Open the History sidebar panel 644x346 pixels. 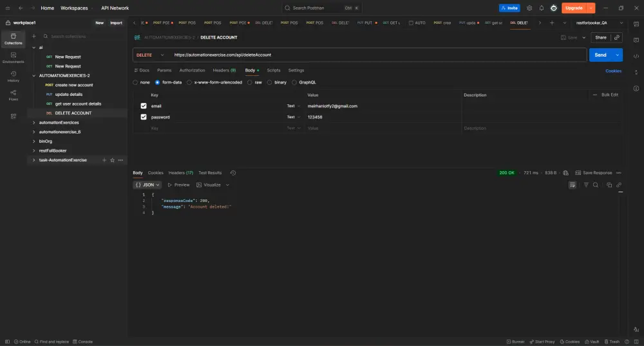(x=13, y=77)
